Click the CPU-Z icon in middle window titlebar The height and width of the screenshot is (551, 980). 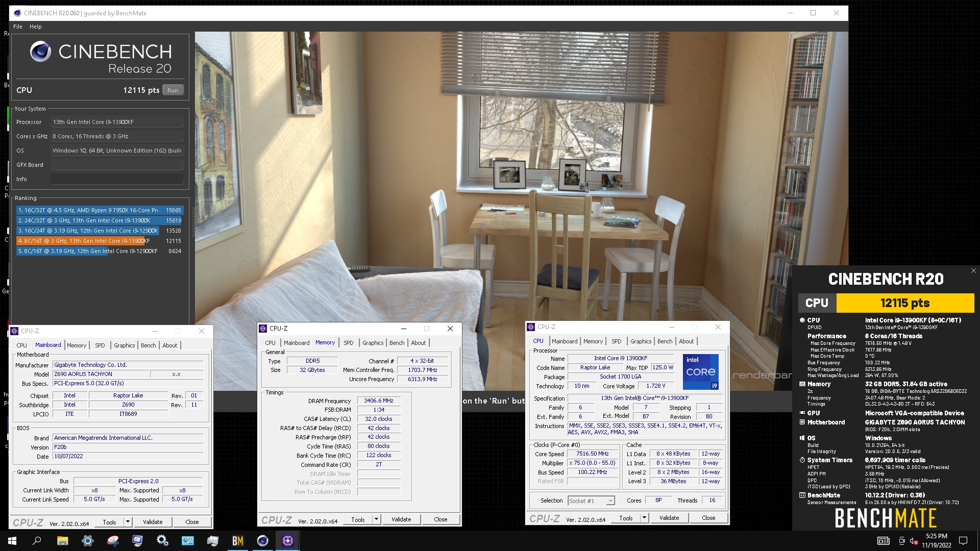263,329
